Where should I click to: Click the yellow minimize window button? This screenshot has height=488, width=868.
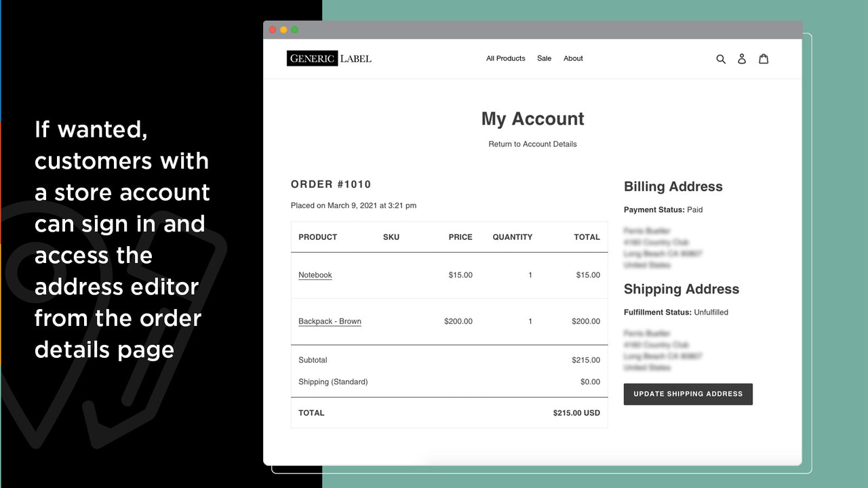[283, 30]
